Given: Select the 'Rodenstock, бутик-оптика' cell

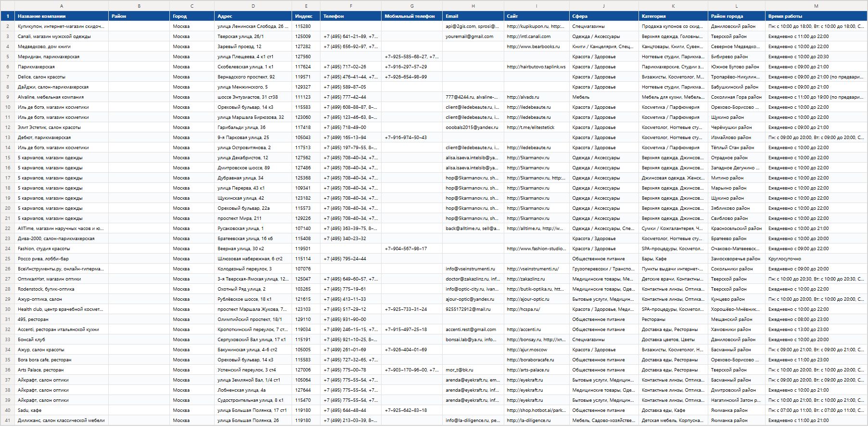Looking at the screenshot, I should pos(62,289).
